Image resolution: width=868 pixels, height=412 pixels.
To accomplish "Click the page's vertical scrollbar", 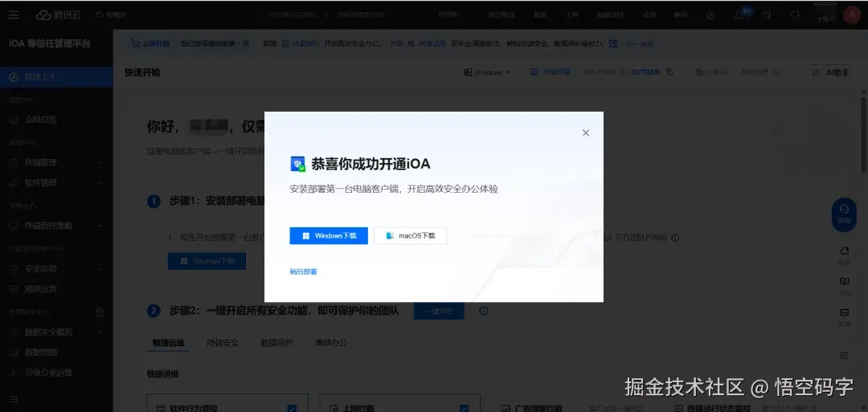I will [864, 136].
